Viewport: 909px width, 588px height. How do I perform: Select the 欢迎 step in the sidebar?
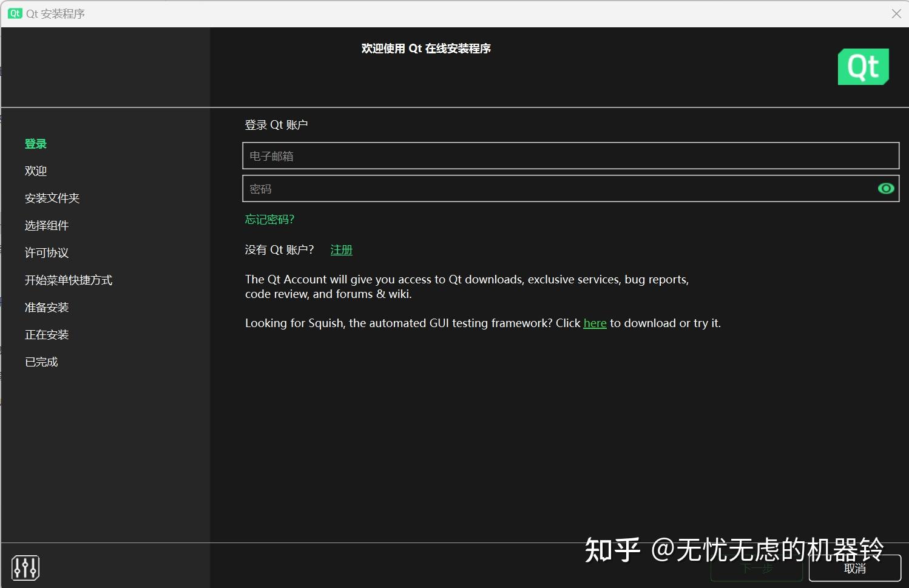(35, 171)
